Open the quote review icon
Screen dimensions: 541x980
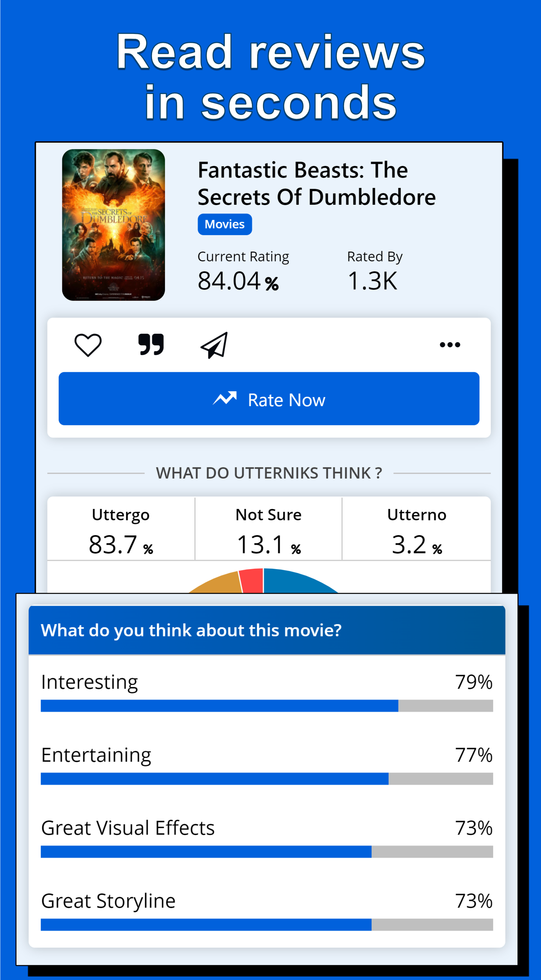[x=151, y=344]
